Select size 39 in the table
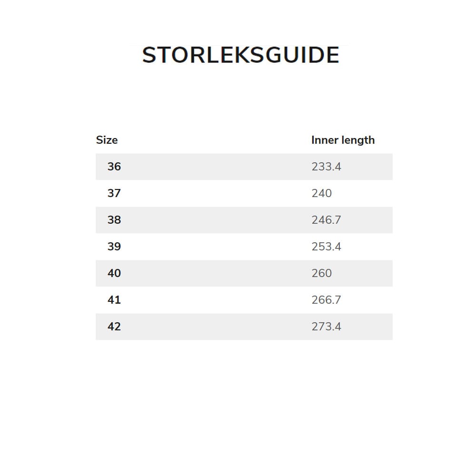 coord(114,247)
